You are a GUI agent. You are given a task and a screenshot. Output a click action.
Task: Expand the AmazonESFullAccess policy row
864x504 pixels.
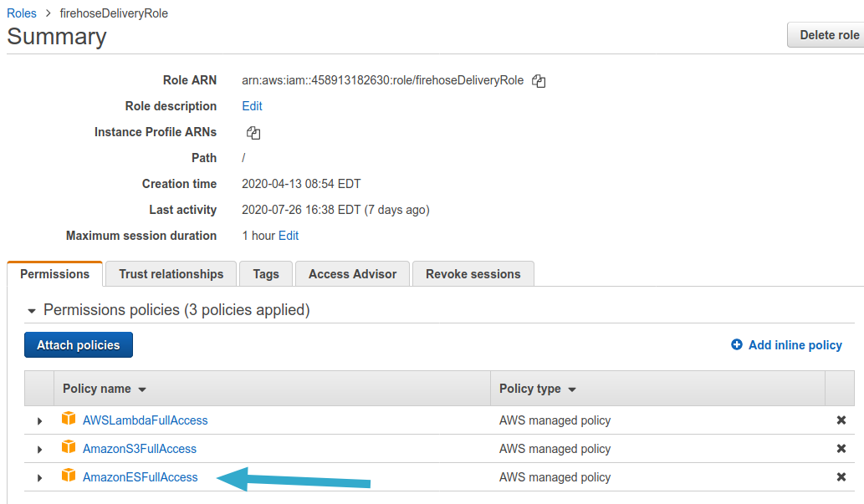(39, 477)
